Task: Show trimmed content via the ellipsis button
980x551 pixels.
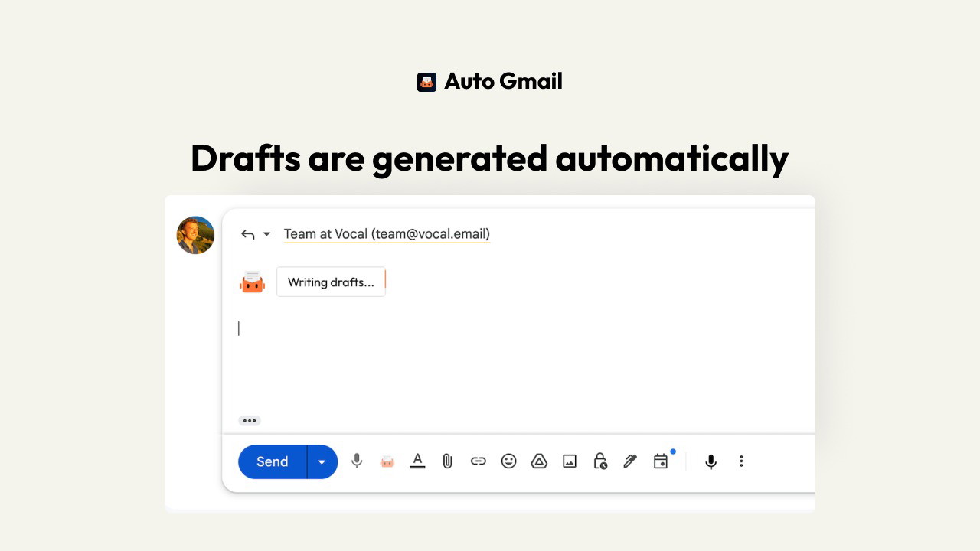Action: click(x=250, y=421)
